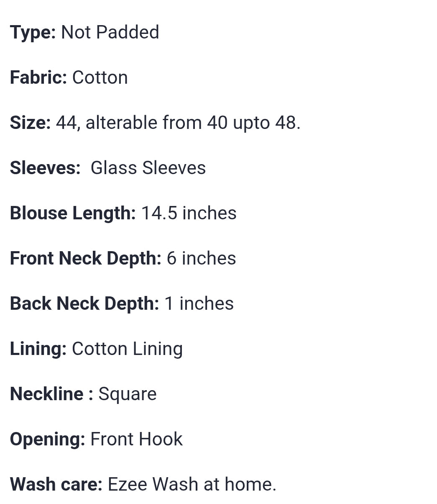Image resolution: width=437 pixels, height=504 pixels.
Task: Click the "Size:" label
Action: tap(30, 123)
